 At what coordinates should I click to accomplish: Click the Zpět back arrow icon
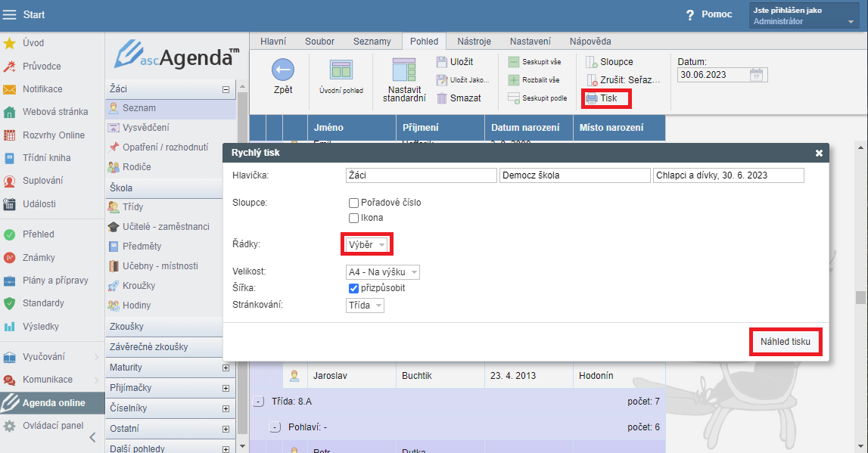click(283, 70)
